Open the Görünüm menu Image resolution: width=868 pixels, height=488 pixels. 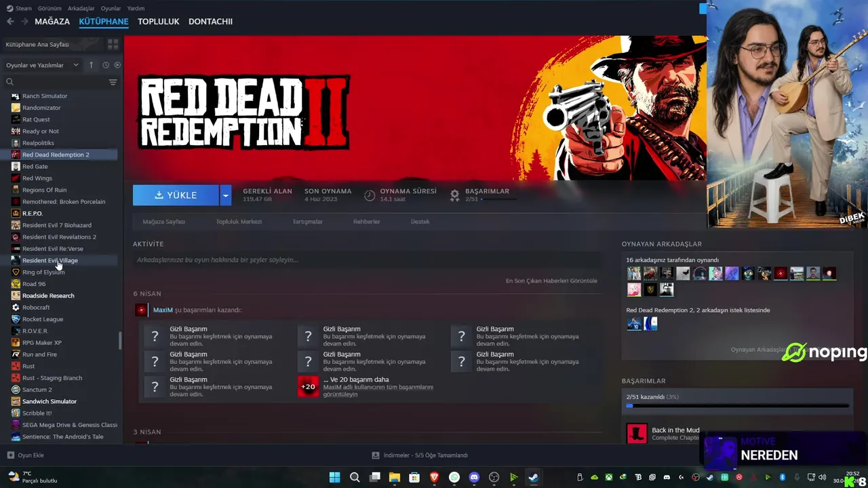(x=50, y=8)
